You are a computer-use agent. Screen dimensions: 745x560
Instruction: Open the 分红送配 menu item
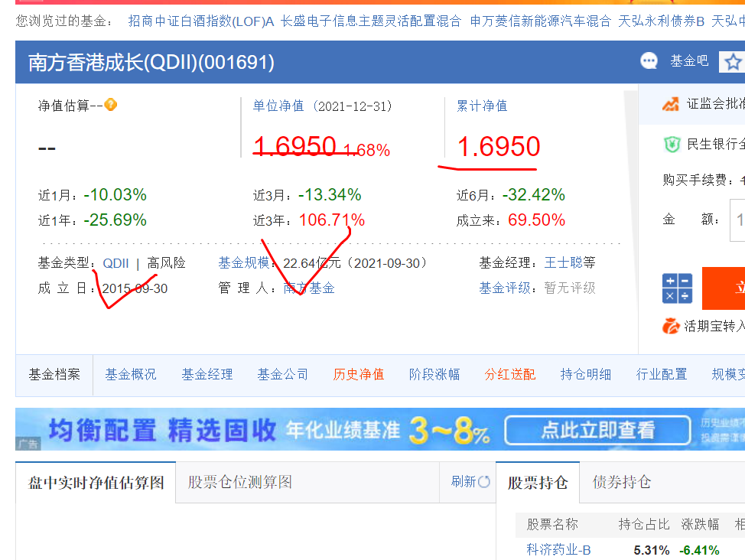[x=510, y=375]
